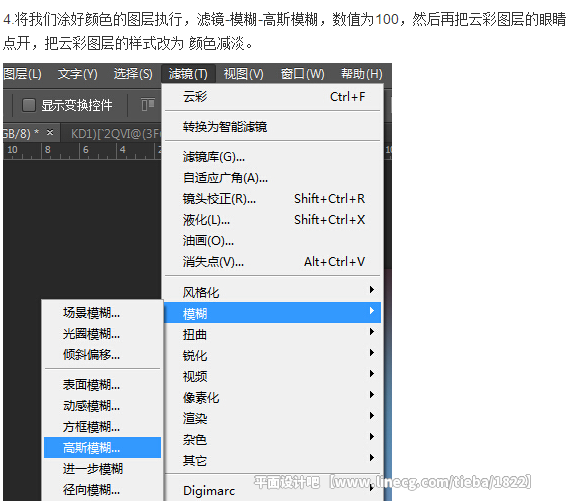Open 消失点(V)...
This screenshot has width=572, height=501.
[273, 262]
